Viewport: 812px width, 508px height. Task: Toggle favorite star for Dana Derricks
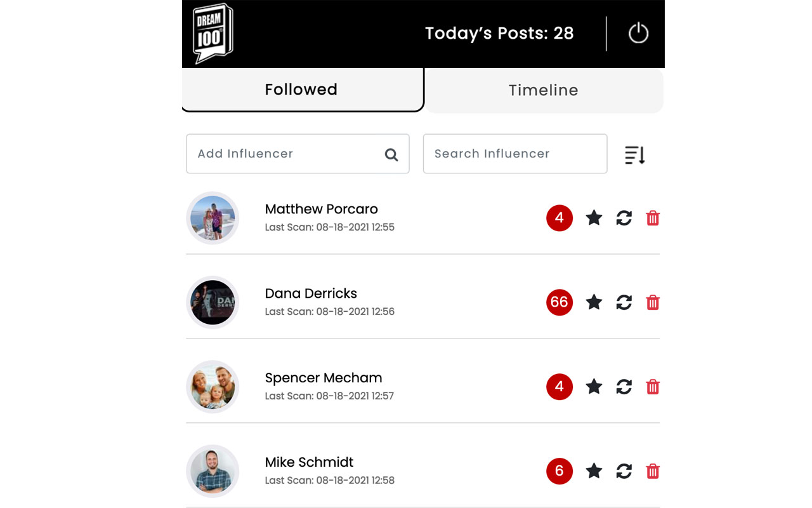594,302
